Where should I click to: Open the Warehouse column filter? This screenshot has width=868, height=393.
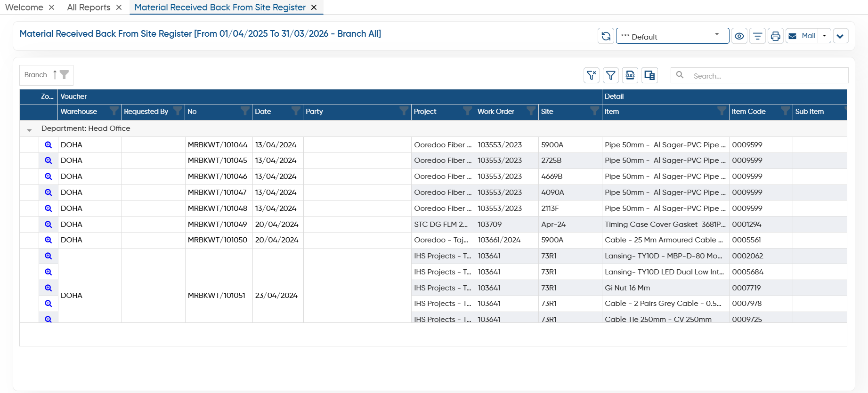point(114,111)
